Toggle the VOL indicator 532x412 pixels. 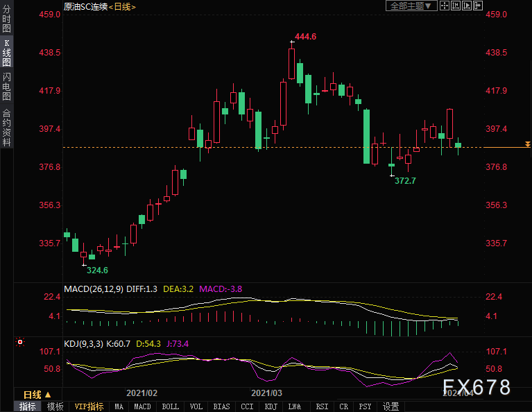tap(196, 406)
